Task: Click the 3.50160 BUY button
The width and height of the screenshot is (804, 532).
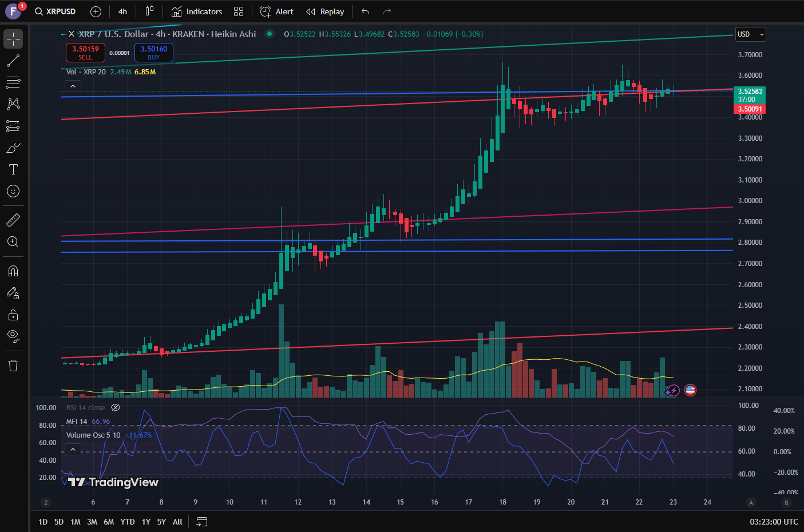Action: [154, 53]
